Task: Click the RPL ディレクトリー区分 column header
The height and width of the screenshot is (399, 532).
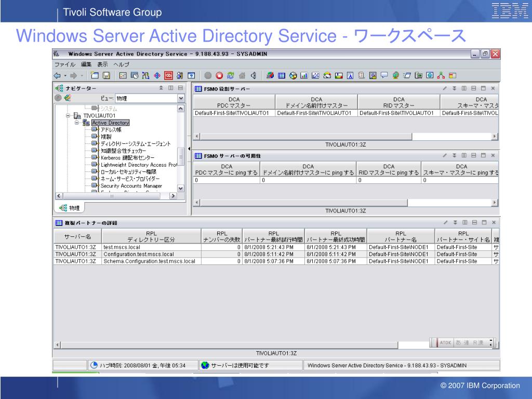Action: 151,236
